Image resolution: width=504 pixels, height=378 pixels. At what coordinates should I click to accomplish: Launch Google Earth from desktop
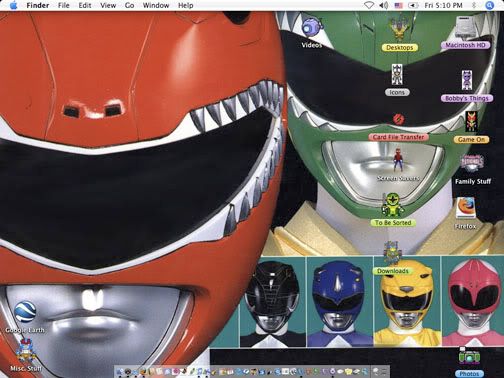(x=25, y=312)
